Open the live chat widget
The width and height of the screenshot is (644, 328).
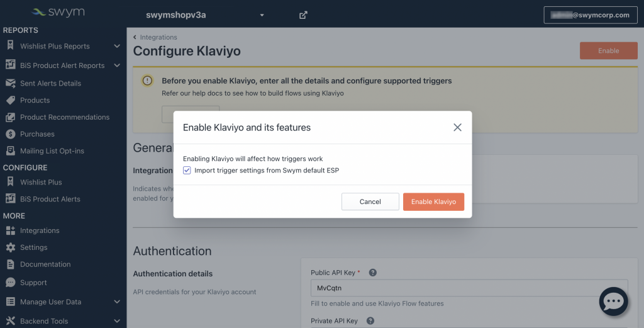pos(613,302)
